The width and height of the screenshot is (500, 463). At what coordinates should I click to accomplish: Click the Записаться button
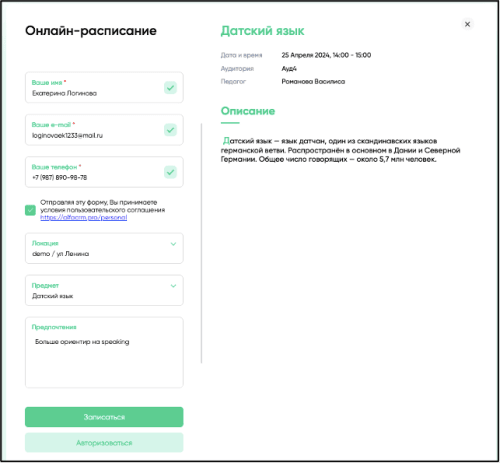pos(104,417)
